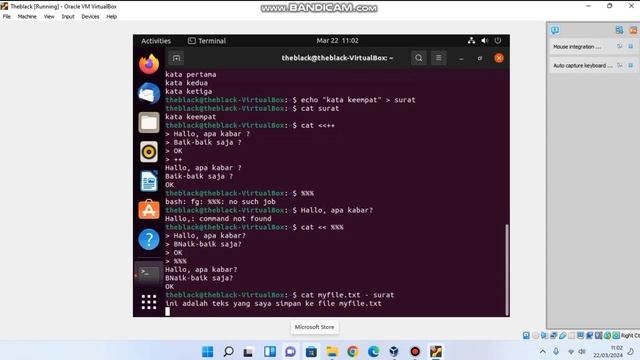Dismiss the Auto capture keyboard notification
This screenshot has height=360, width=640.
pyautogui.click(x=631, y=65)
